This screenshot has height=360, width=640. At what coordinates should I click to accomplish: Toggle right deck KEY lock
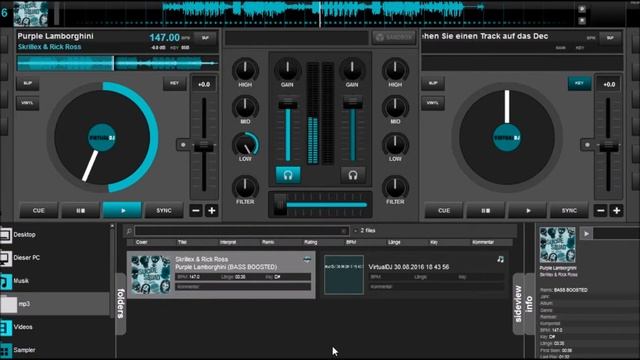coord(579,83)
